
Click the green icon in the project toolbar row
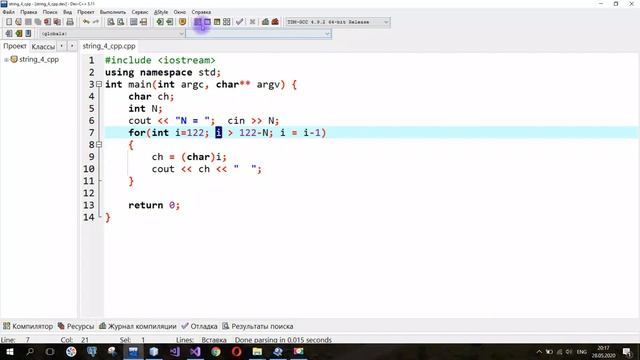pyautogui.click(x=18, y=33)
